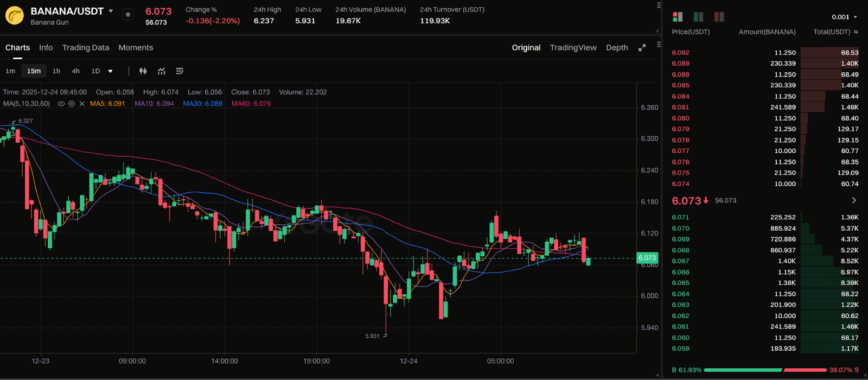Click the Banana Gun coin logo

pos(15,15)
